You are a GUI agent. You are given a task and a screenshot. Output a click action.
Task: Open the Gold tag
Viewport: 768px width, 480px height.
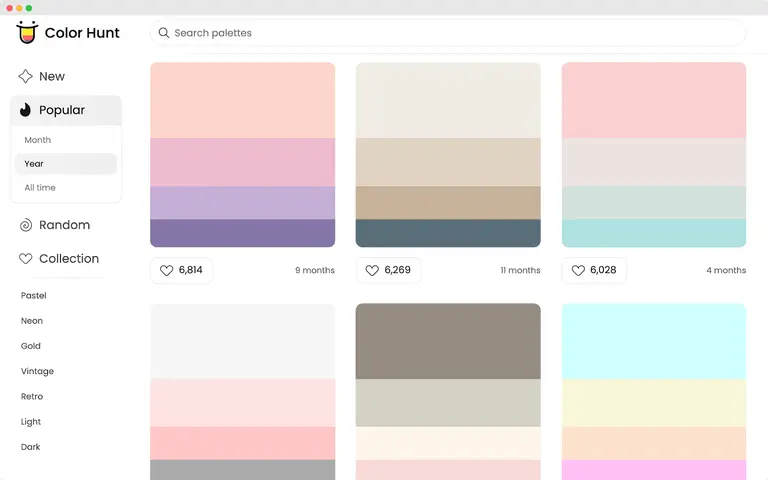click(30, 346)
